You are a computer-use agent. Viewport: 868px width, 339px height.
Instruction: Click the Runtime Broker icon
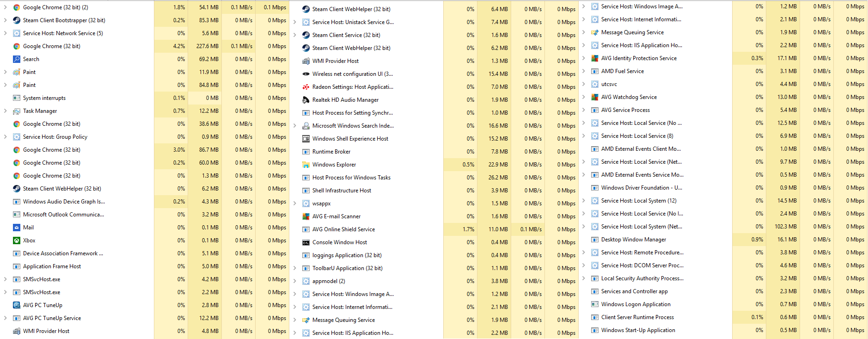tap(306, 152)
